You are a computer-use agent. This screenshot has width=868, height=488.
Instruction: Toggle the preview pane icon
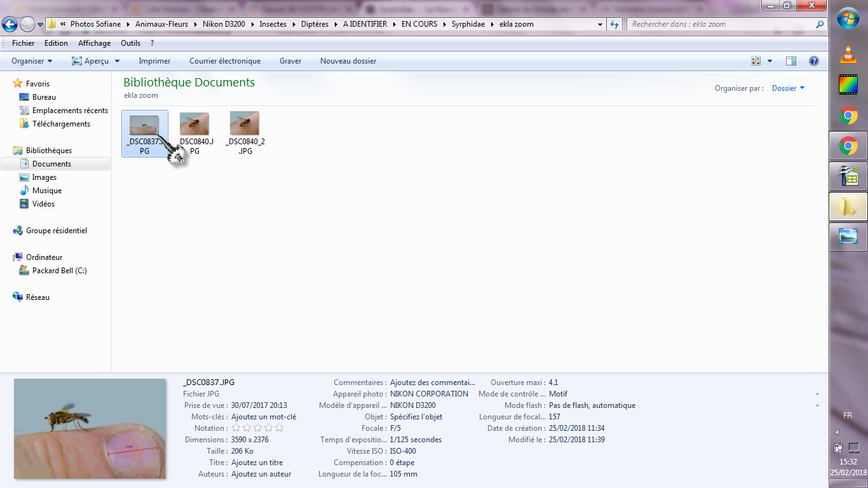(x=791, y=61)
